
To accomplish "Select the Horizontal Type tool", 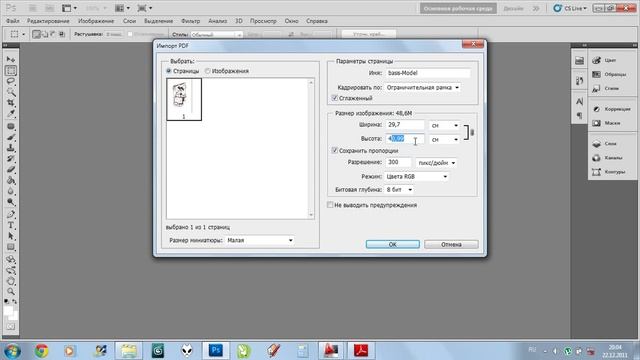I will [11, 225].
